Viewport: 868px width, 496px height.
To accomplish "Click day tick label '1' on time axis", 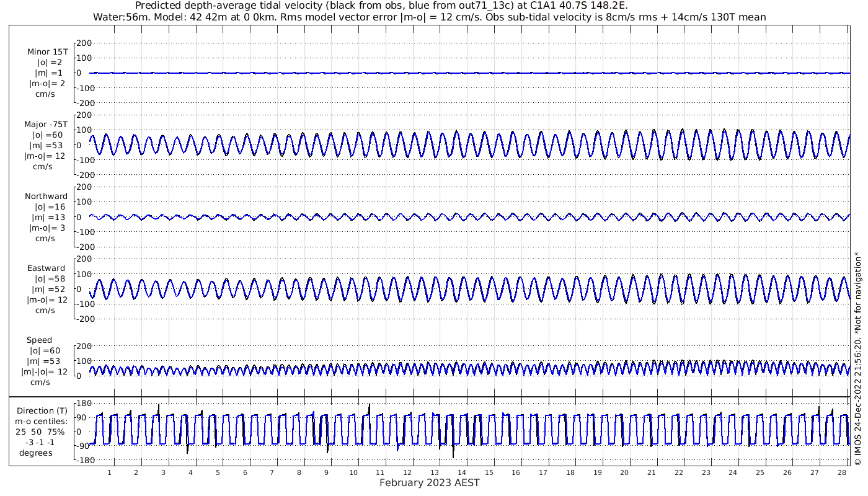I will 109,473.
